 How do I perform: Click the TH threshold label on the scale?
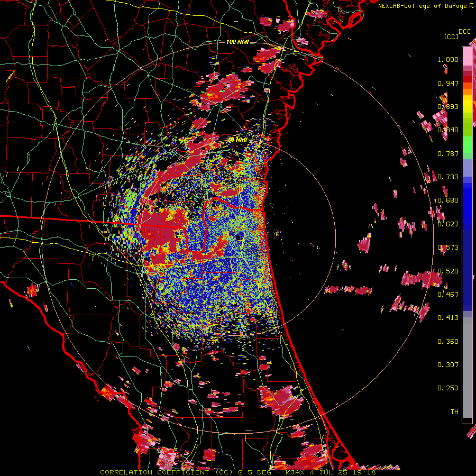coord(454,412)
